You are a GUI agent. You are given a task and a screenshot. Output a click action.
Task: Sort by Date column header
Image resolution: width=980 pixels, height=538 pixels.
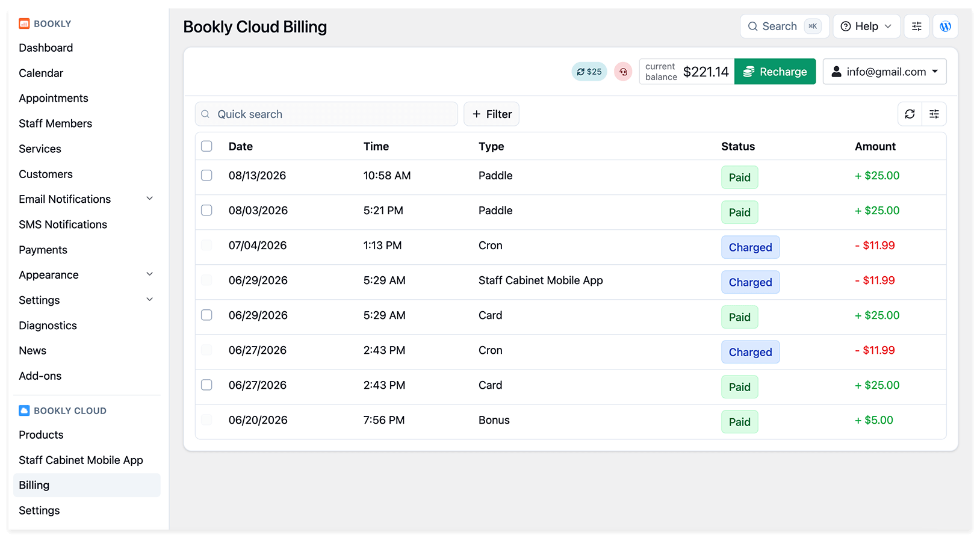(x=241, y=146)
